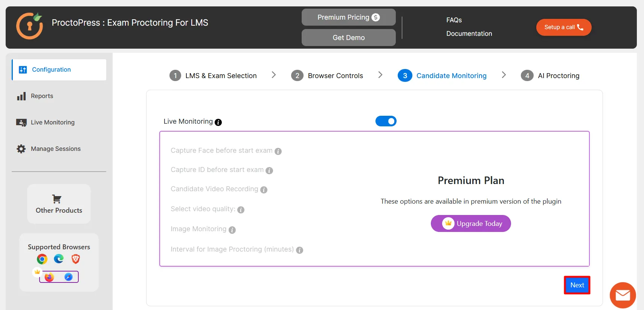The width and height of the screenshot is (644, 310).
Task: Click the Premium Pricing button
Action: pos(349,17)
